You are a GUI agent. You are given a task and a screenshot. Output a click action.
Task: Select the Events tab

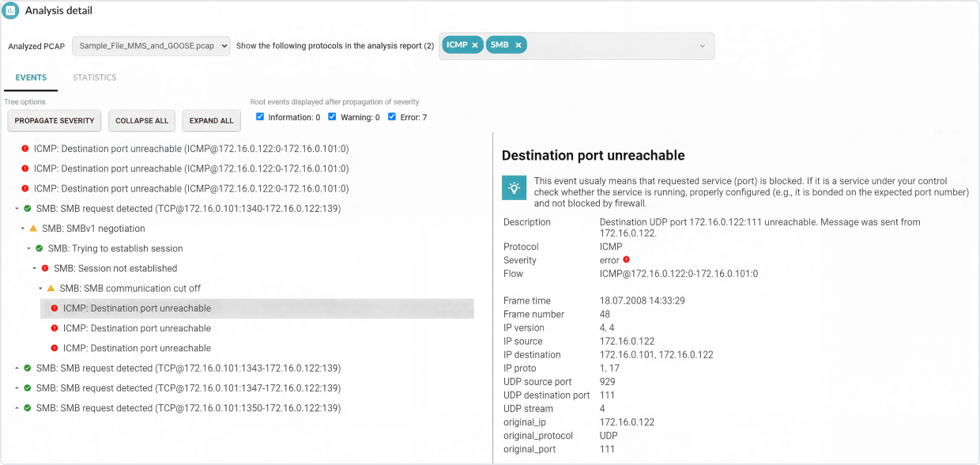[31, 77]
